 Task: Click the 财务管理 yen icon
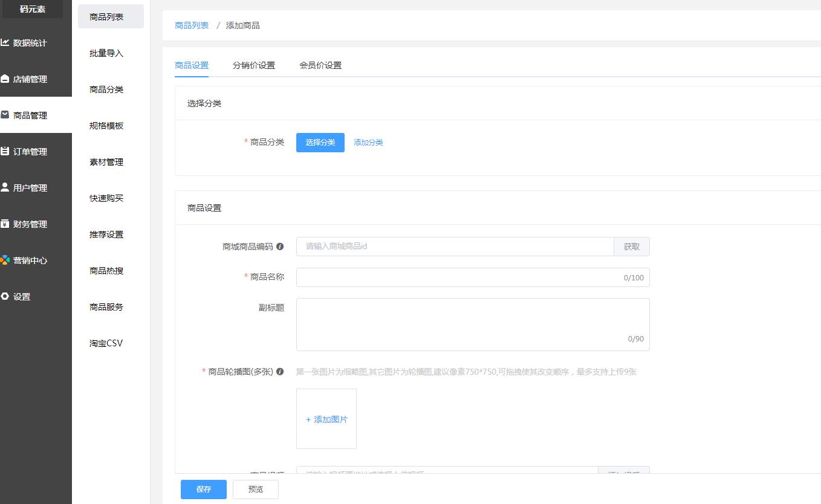coord(5,224)
